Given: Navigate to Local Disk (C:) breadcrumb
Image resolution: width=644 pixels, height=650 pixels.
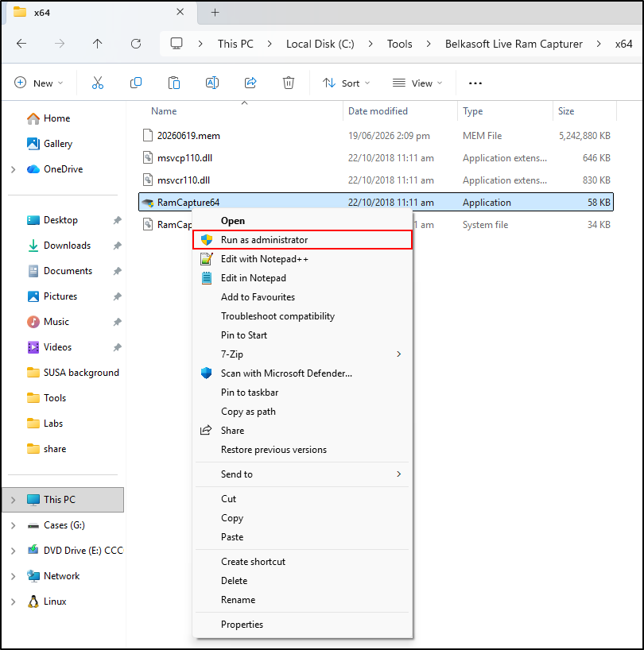Looking at the screenshot, I should pyautogui.click(x=320, y=44).
